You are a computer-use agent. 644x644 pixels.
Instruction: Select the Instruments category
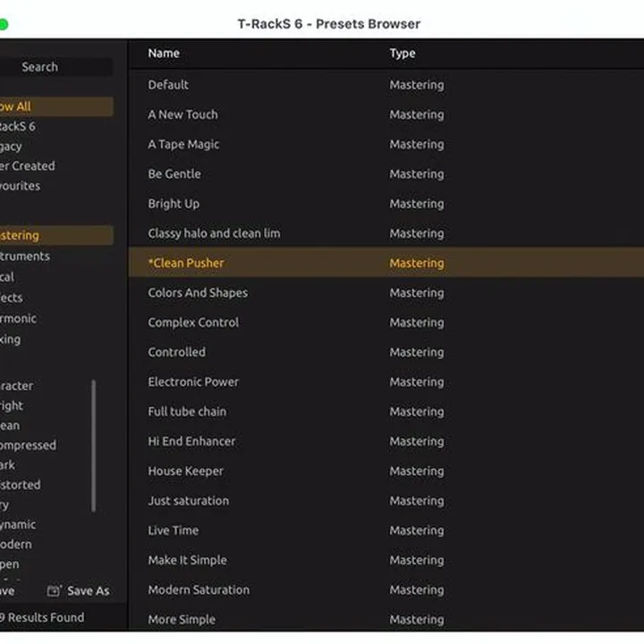pyautogui.click(x=25, y=257)
